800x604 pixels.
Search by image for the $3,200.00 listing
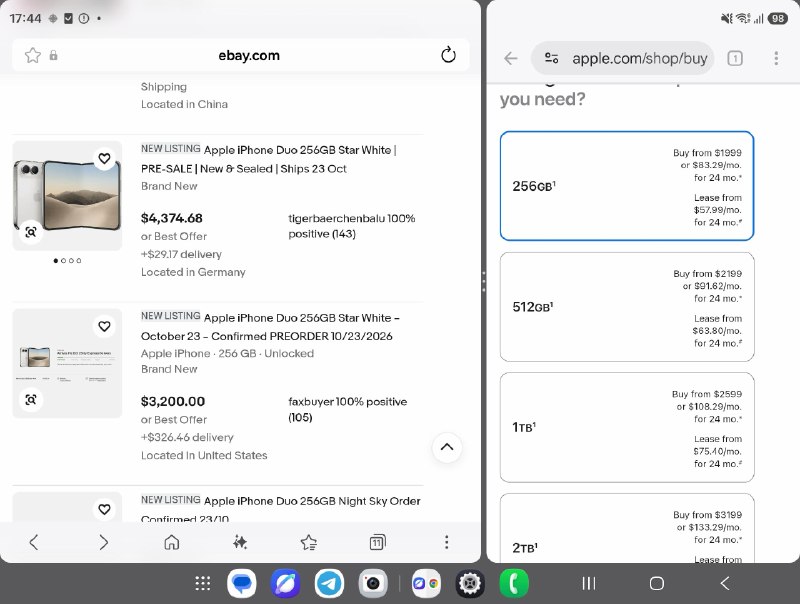pyautogui.click(x=31, y=399)
